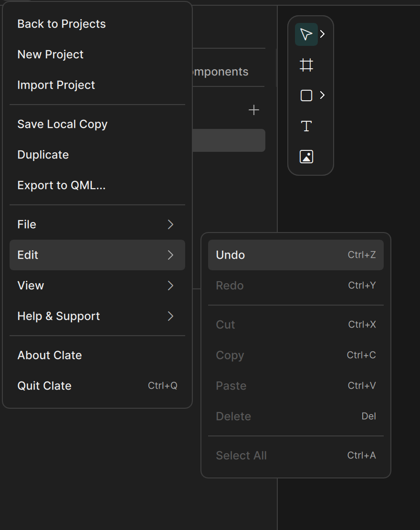Choose Save Local Copy

tap(97, 124)
